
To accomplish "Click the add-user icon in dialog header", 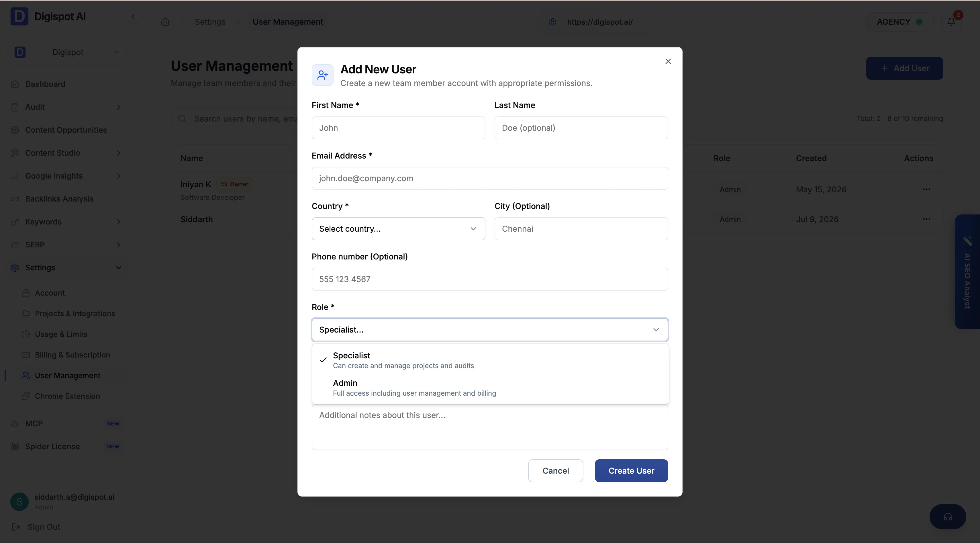I will point(323,75).
